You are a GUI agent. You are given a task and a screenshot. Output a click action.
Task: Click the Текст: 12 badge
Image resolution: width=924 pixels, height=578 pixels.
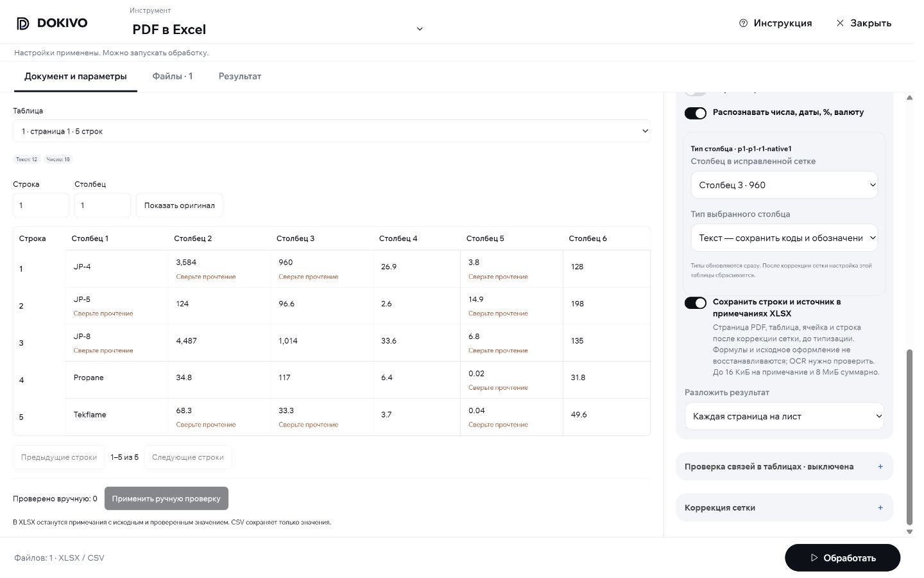point(26,159)
